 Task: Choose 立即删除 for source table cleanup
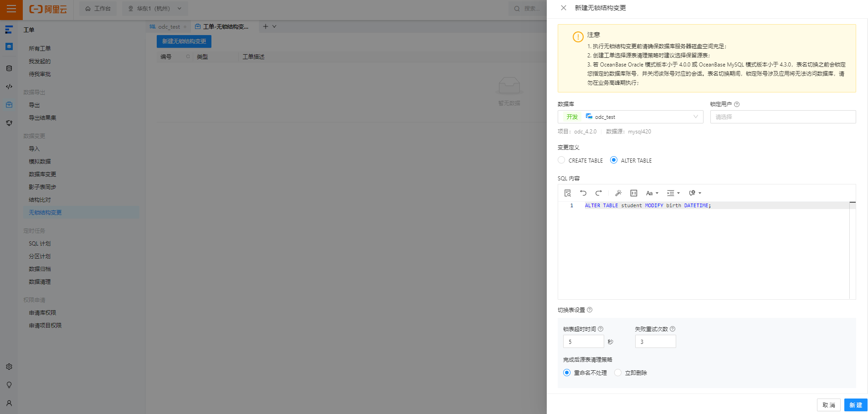point(618,373)
